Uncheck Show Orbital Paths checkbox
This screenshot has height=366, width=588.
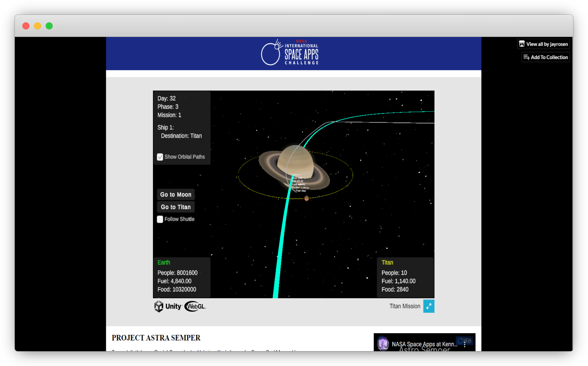[160, 157]
